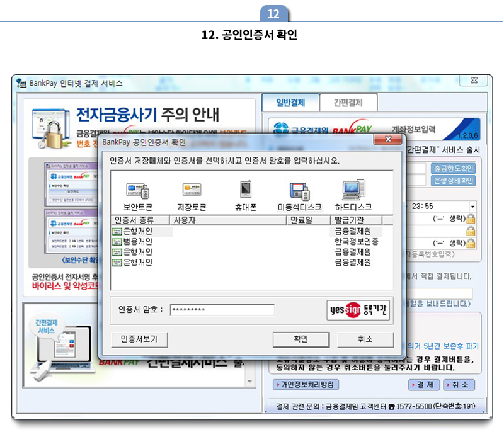Screen dimensions: 504x432
Task: Select the first 은행개인 certificate row
Action: click(247, 231)
